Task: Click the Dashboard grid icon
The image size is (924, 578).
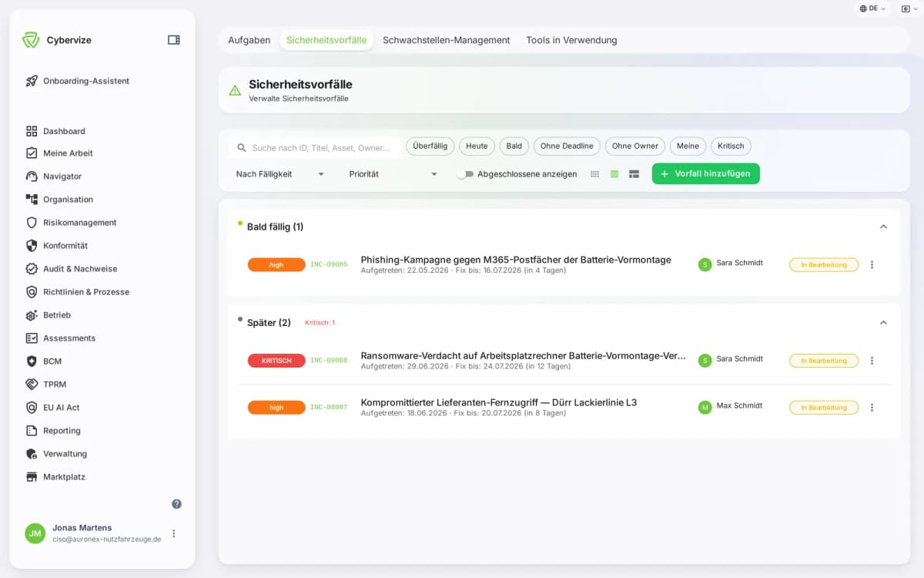Action: click(32, 131)
